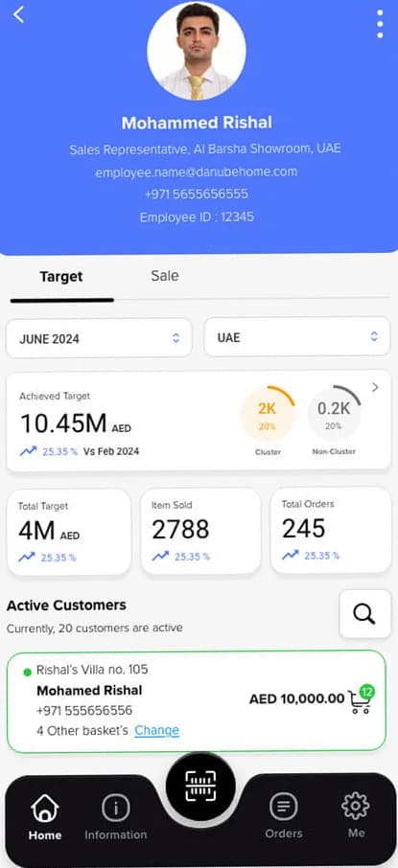Open the Item Sold 2788 card
The image size is (398, 868).
coord(200,531)
